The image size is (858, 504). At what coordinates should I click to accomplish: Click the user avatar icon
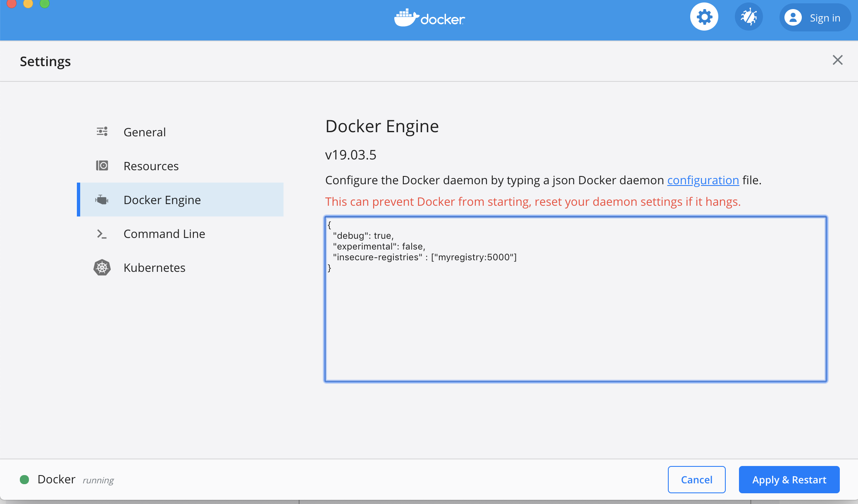(x=793, y=18)
